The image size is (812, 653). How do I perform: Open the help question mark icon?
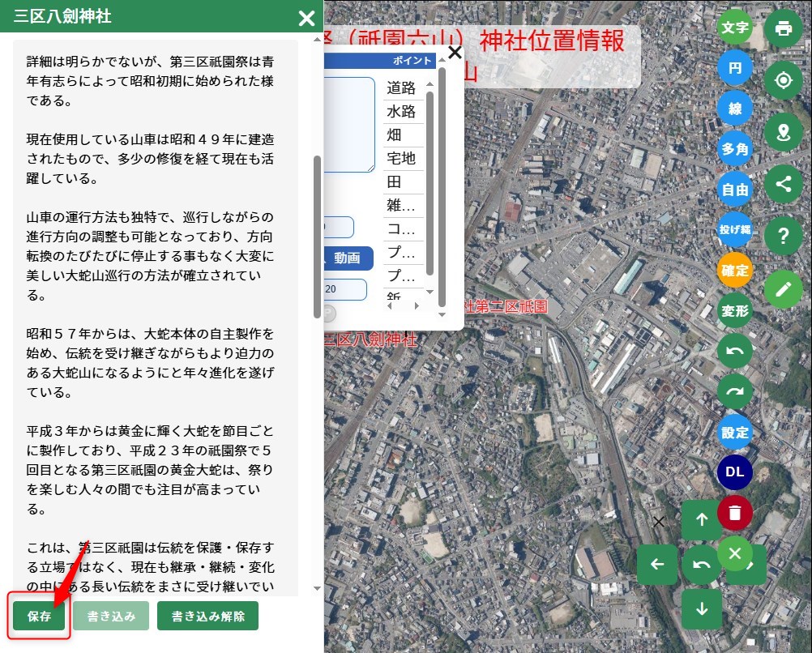coord(783,236)
